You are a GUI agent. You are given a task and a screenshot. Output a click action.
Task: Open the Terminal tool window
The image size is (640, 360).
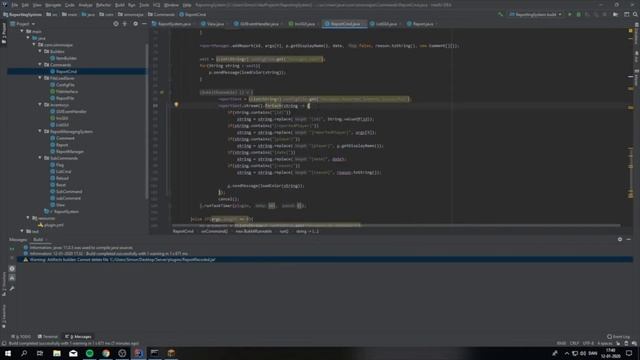[48, 337]
